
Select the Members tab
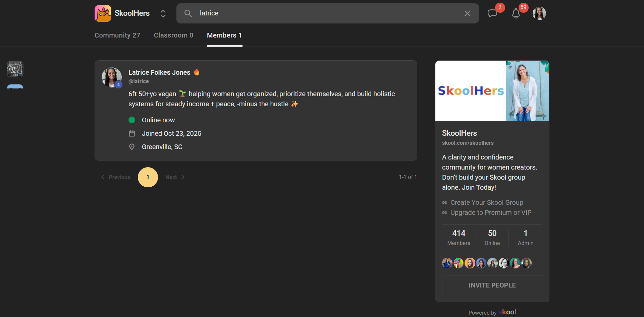[x=224, y=35]
